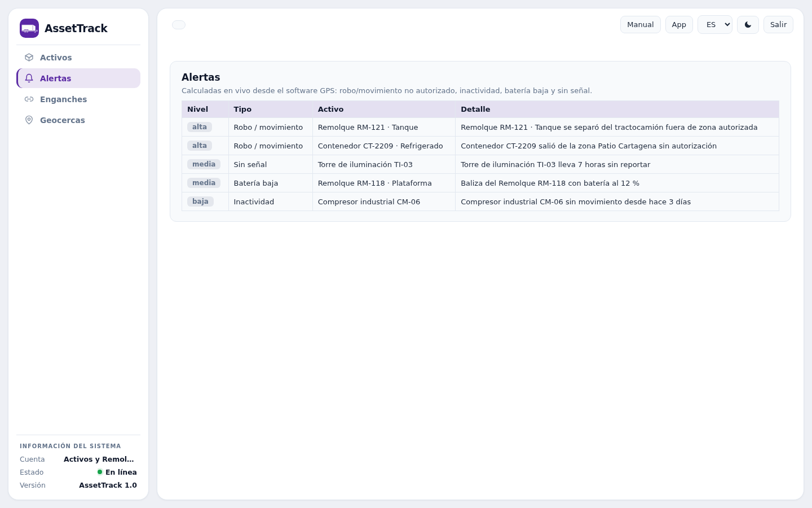Click the Activos cube icon
The width and height of the screenshot is (812, 508).
tap(29, 58)
